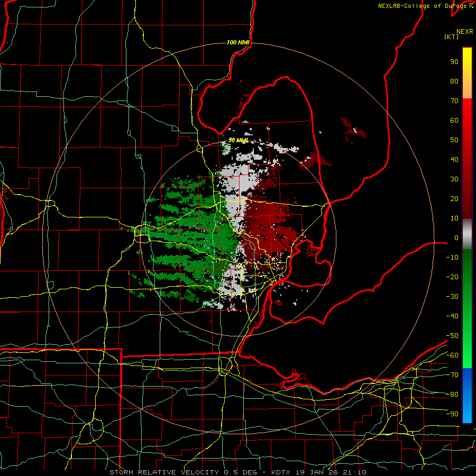Click the -80 value on the velocity scale
The width and height of the screenshot is (476, 476).
click(x=452, y=395)
